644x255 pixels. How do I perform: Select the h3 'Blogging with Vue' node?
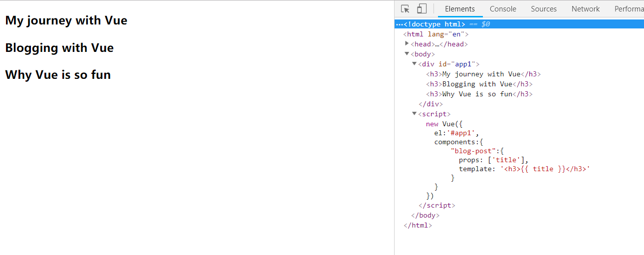click(479, 84)
